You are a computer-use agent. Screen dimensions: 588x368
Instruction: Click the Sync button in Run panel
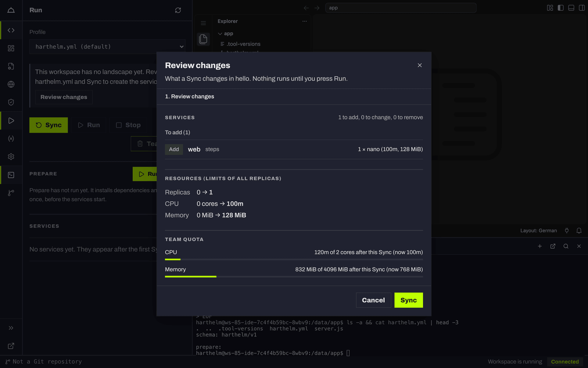click(49, 125)
